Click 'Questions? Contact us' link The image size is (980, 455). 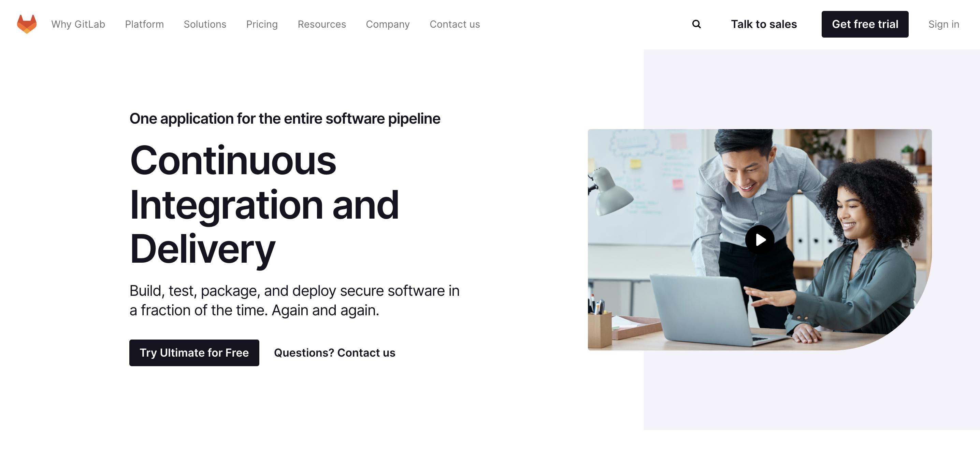[334, 353]
